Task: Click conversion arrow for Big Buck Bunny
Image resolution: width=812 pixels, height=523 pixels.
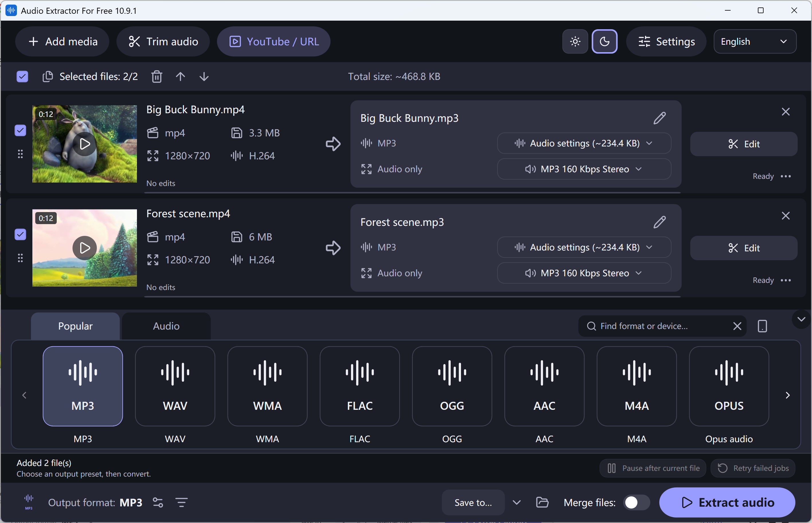Action: tap(333, 144)
